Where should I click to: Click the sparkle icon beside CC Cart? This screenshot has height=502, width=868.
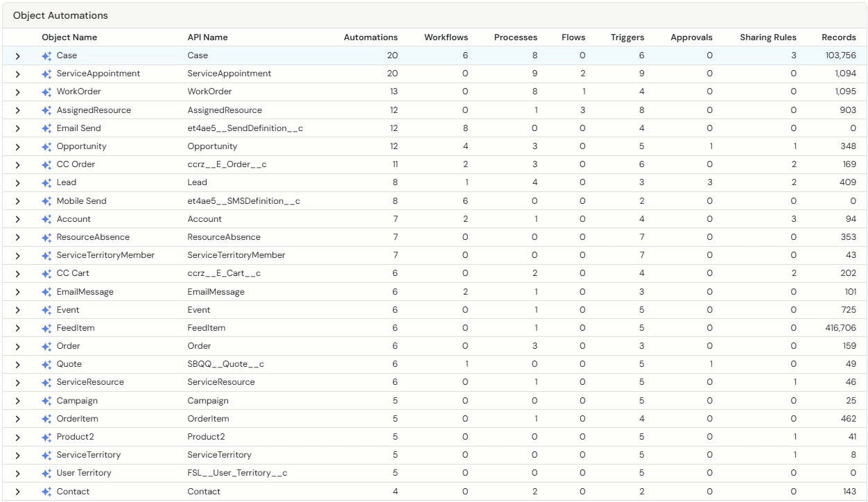pos(46,273)
